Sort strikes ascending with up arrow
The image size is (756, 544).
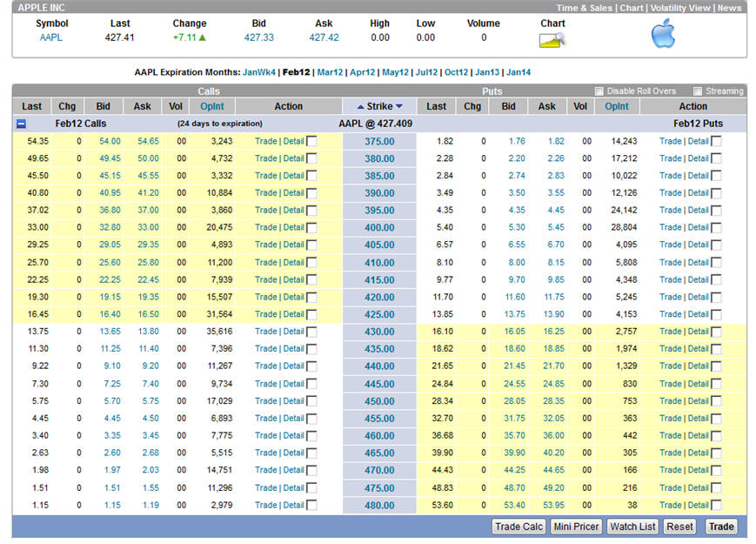pyautogui.click(x=360, y=107)
